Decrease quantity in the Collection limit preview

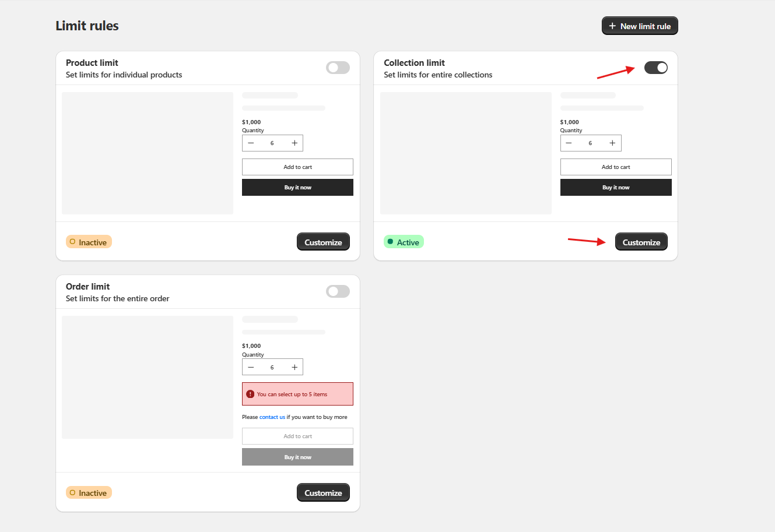point(569,143)
